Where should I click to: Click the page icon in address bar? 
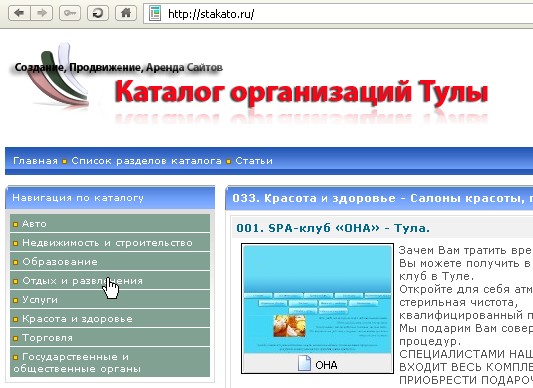click(155, 14)
